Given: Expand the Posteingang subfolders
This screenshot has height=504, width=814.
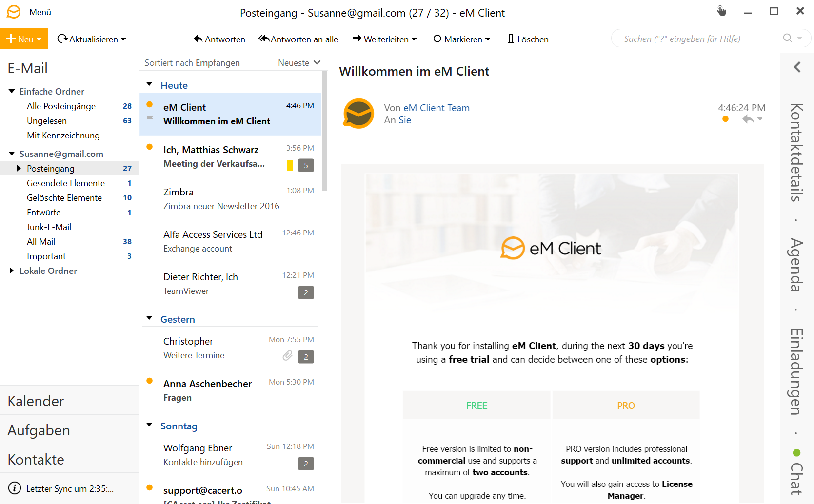Looking at the screenshot, I should [19, 168].
